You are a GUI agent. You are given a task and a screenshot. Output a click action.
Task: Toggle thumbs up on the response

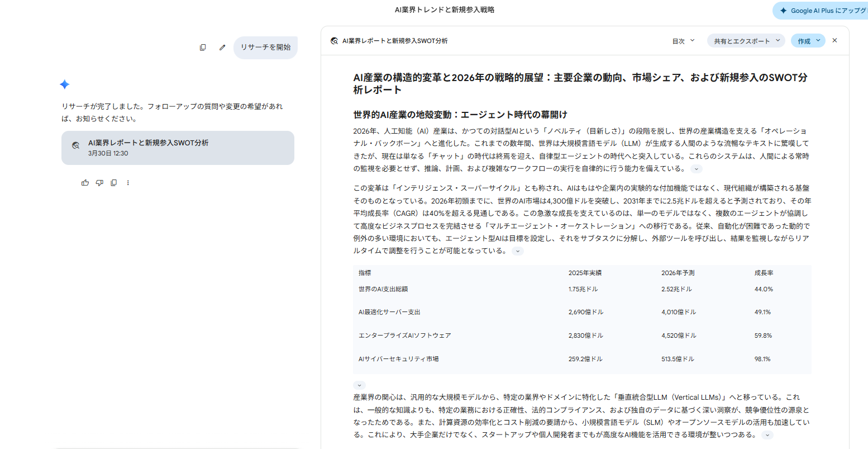click(x=85, y=183)
